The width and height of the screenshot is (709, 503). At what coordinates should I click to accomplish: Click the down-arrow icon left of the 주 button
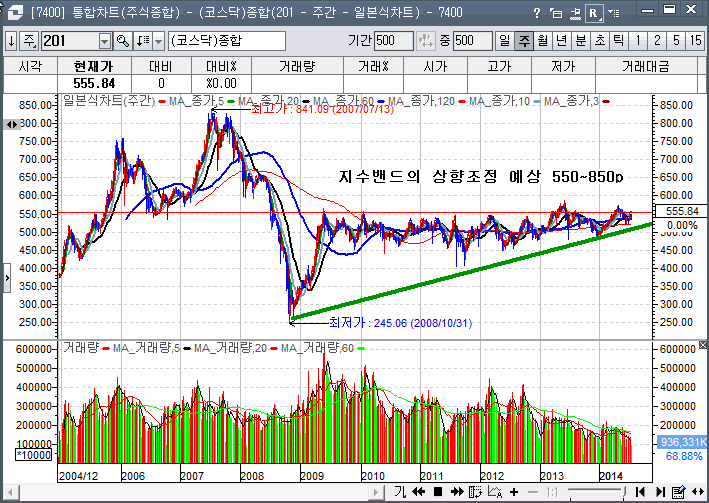(x=11, y=41)
